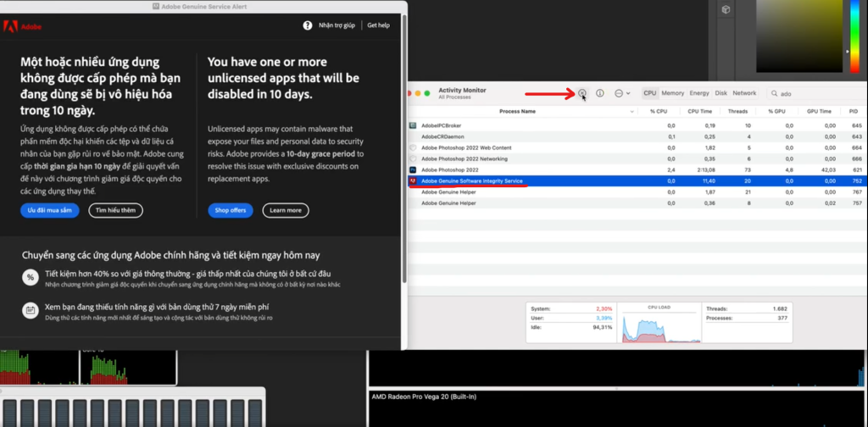
Task: Click the "Get help" link
Action: tap(378, 25)
